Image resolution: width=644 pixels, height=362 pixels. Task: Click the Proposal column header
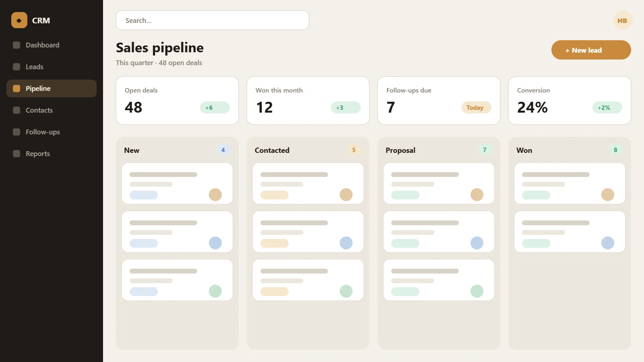(x=400, y=150)
